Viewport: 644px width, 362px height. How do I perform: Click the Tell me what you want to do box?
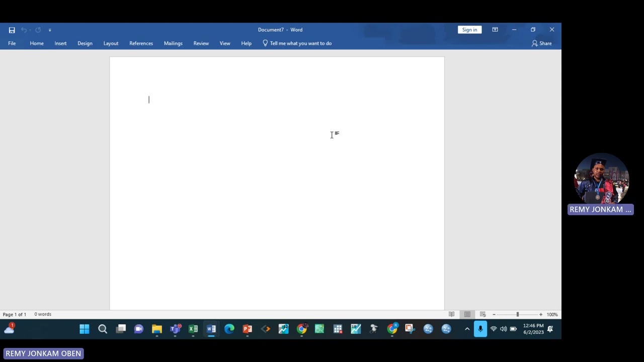pos(297,43)
